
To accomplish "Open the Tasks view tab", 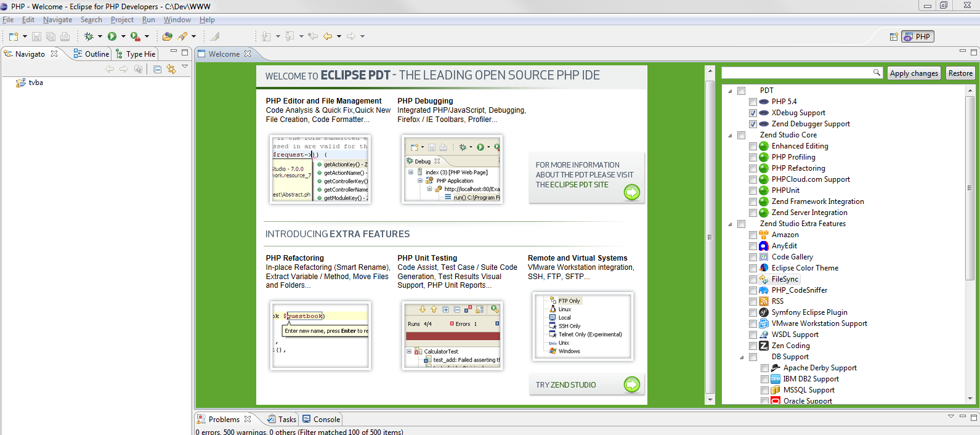I will (281, 420).
